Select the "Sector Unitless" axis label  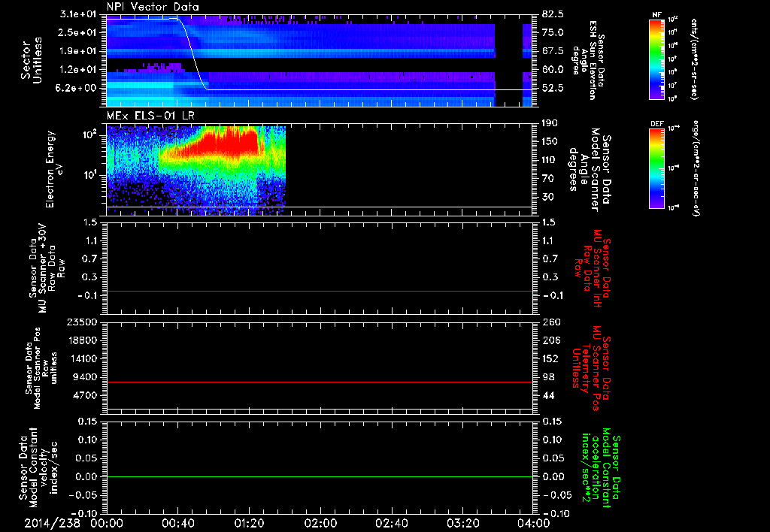coord(32,60)
